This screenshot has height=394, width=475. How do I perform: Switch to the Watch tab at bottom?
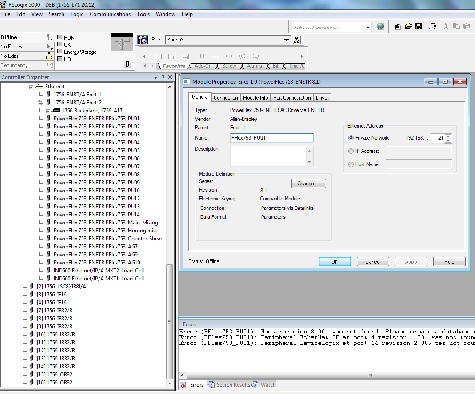[x=265, y=385]
